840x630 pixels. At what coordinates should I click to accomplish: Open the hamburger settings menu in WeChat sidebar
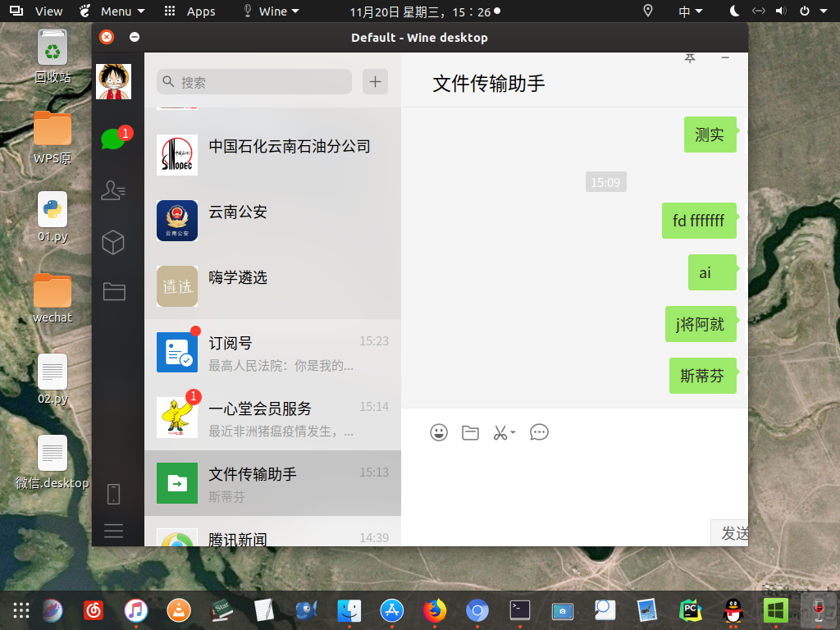[113, 531]
